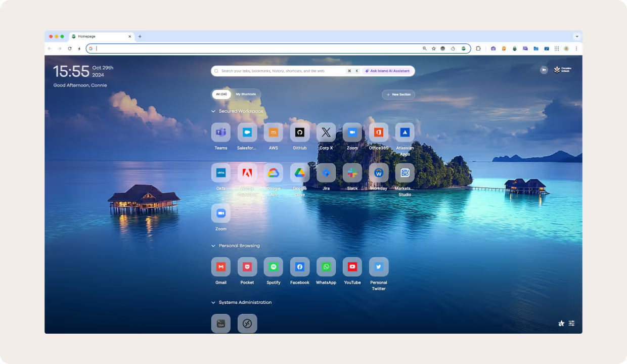This screenshot has height=364, width=627.
Task: Click the Corpdev Initech workspace logo
Action: tap(562, 70)
